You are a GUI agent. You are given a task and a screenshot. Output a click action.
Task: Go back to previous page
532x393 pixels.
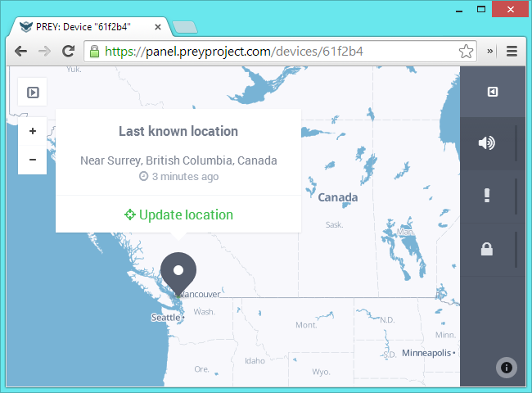pyautogui.click(x=21, y=52)
